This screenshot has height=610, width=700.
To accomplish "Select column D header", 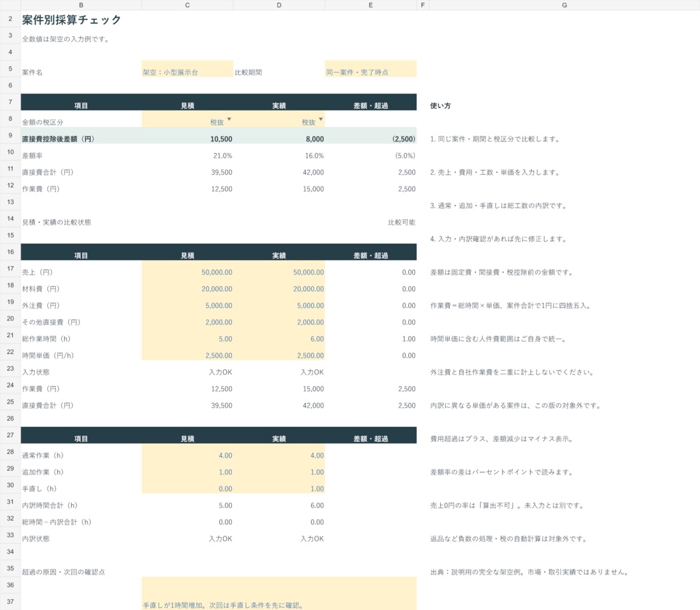I will click(x=279, y=5).
